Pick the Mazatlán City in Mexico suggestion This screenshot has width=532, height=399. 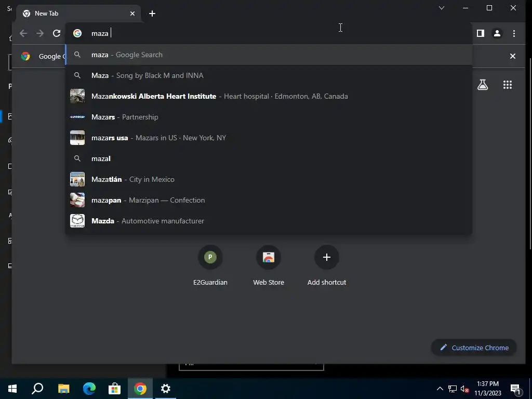tap(269, 179)
